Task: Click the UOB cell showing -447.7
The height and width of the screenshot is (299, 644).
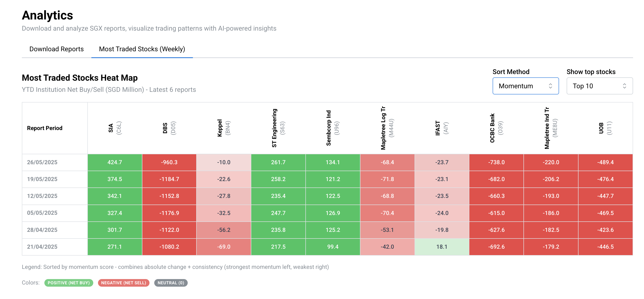Action: point(605,196)
